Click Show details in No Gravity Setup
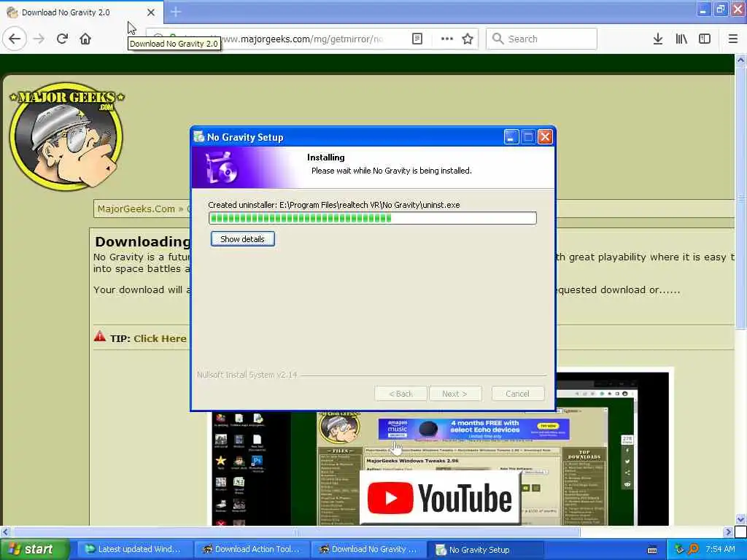Screen dimensions: 747x560 [242, 239]
